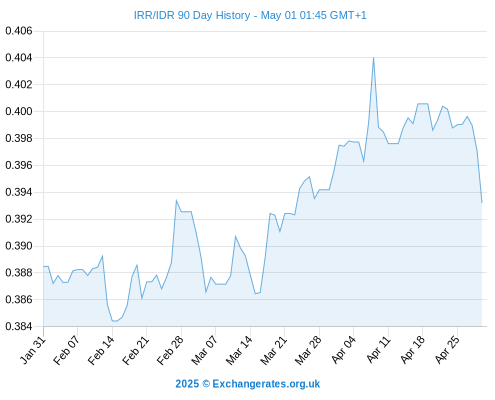Select the Mar 28 date label

(308, 350)
